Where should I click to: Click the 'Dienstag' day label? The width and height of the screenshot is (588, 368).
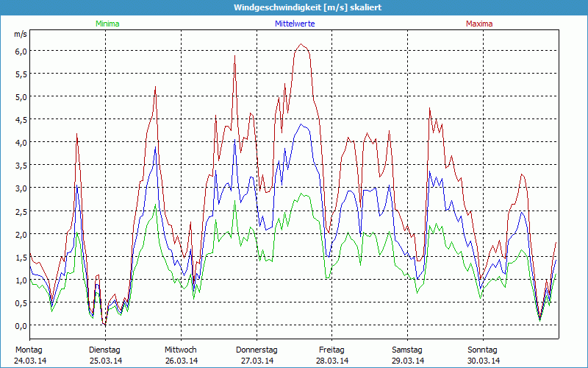tap(104, 350)
